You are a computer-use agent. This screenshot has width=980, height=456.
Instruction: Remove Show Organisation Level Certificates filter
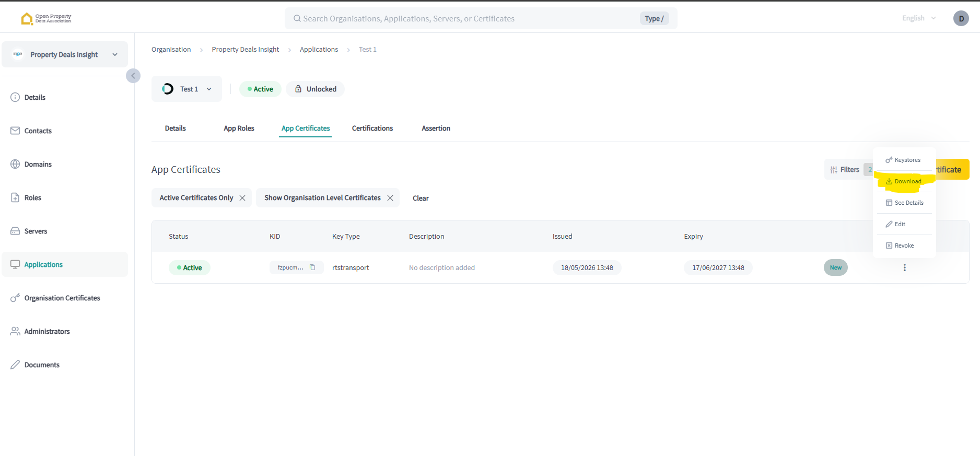[x=390, y=198]
